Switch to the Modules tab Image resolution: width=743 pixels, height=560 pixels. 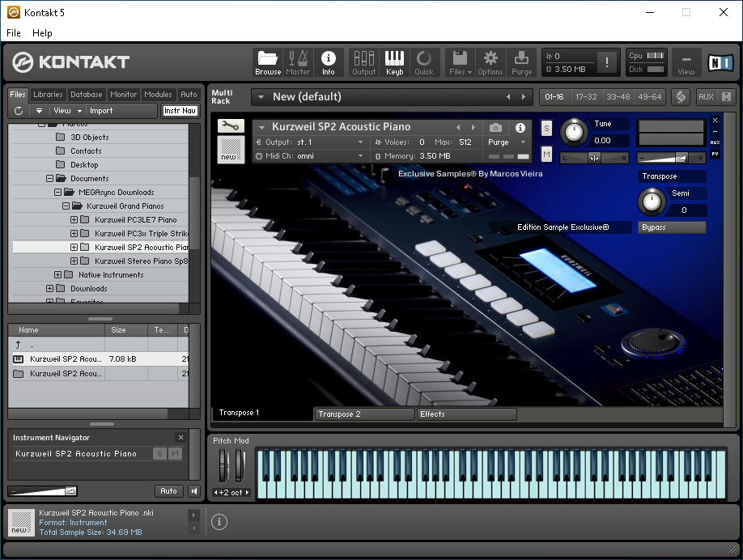click(x=158, y=95)
